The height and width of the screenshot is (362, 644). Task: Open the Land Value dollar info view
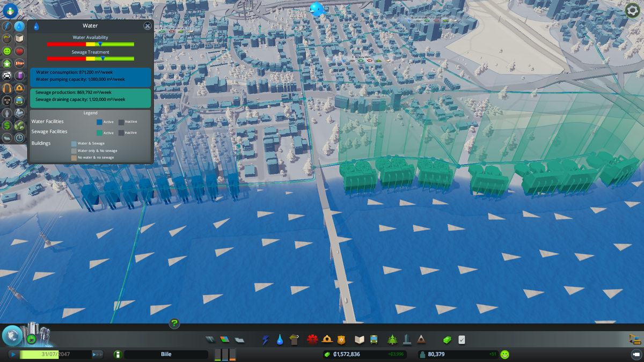(7, 125)
